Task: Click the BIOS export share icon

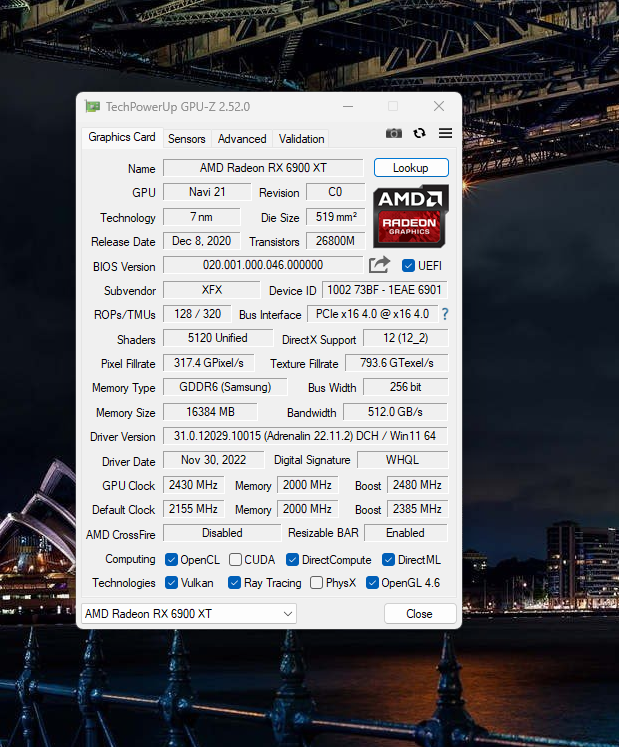Action: click(379, 265)
